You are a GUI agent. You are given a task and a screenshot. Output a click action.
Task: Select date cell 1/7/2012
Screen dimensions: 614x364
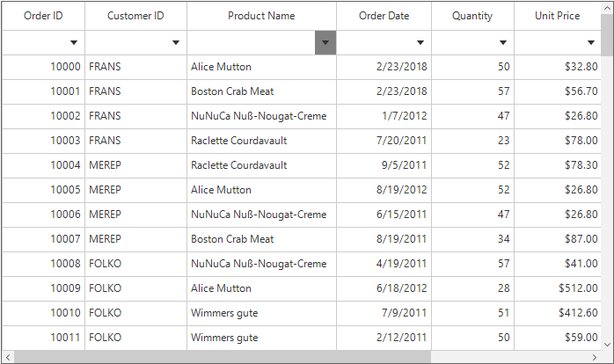384,117
